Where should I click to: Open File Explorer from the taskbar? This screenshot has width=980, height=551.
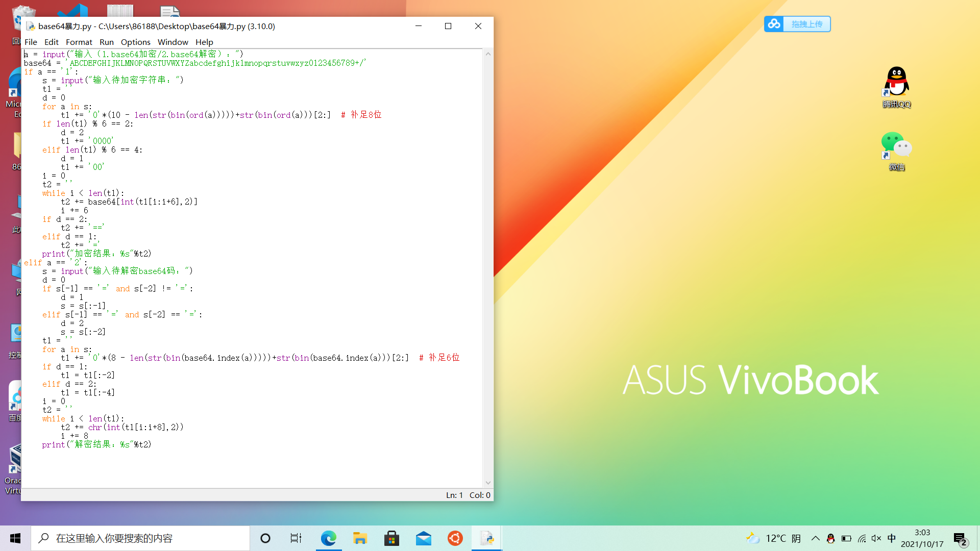pyautogui.click(x=360, y=538)
